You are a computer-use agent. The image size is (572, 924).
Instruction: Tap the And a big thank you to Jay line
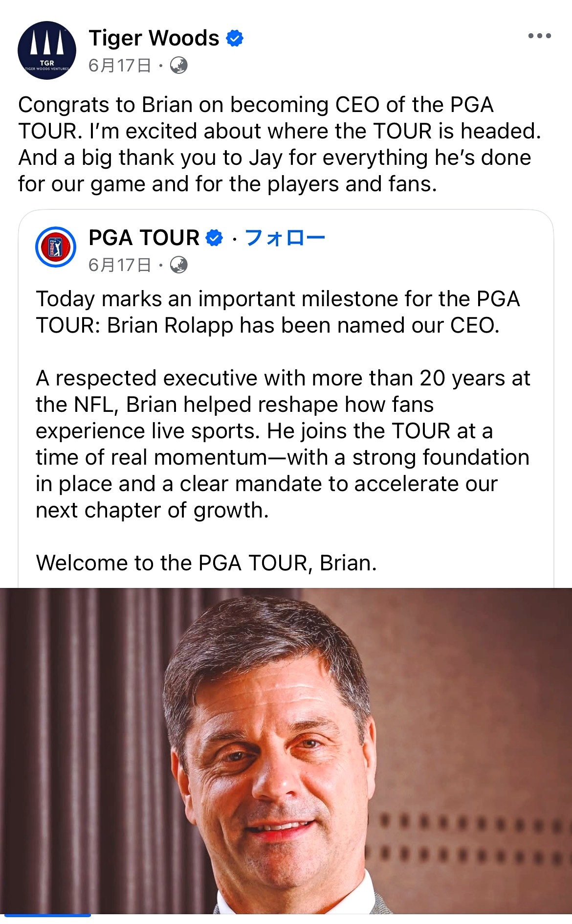[x=275, y=158]
